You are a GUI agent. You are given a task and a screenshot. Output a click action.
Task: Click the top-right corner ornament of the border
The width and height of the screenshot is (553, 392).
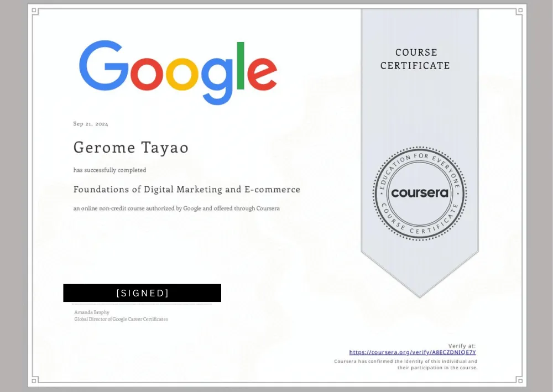click(x=519, y=11)
